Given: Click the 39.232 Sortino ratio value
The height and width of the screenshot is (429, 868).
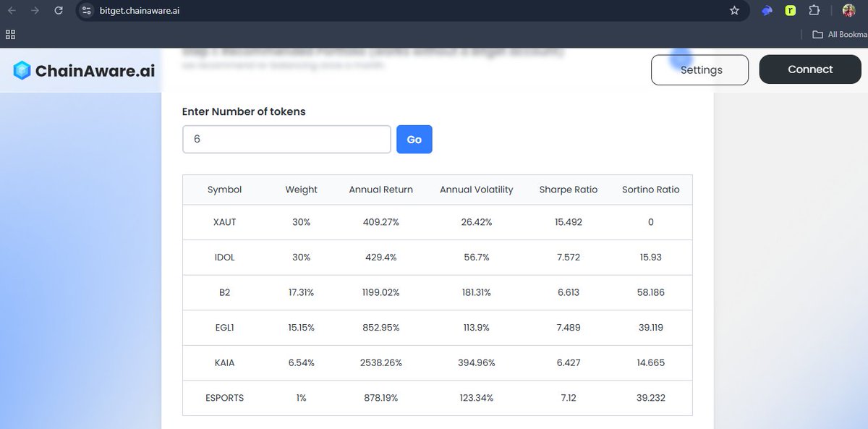Looking at the screenshot, I should pos(651,397).
